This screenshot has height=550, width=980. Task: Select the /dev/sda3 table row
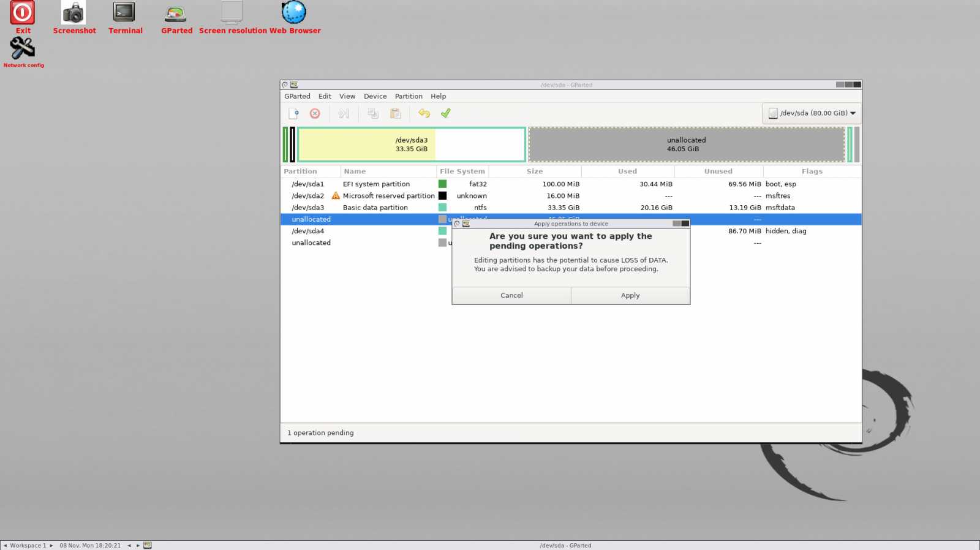tap(571, 208)
